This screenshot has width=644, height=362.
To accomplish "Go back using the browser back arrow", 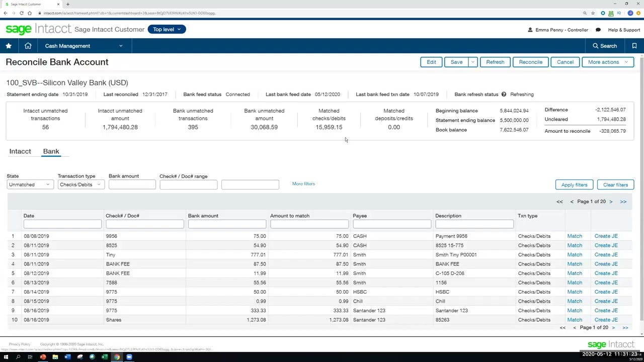I will (5, 13).
